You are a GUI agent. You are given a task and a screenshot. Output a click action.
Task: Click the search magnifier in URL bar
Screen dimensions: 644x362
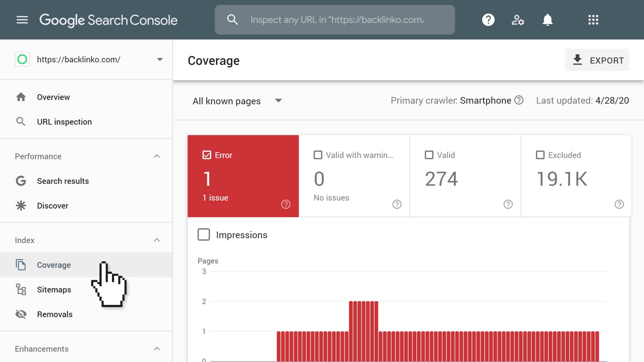232,20
